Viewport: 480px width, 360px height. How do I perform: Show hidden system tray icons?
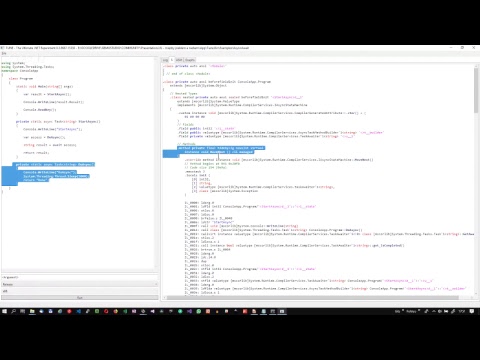click(434, 311)
